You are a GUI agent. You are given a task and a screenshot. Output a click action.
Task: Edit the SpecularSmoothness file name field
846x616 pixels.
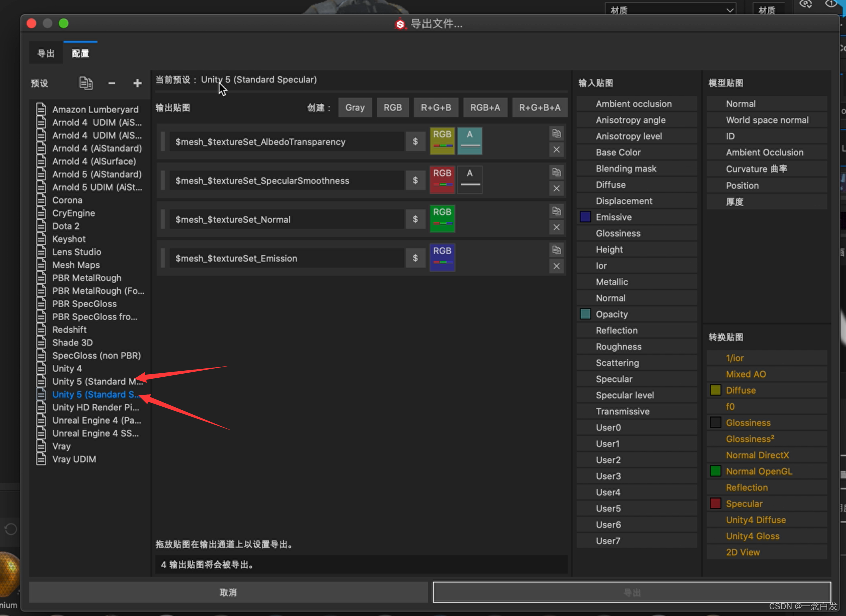pos(287,180)
